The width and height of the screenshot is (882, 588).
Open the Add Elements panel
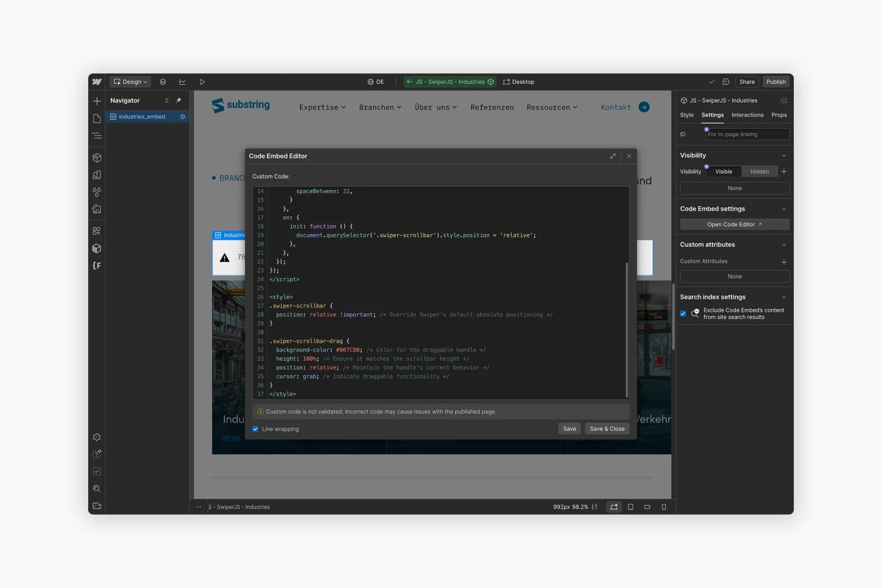(97, 101)
